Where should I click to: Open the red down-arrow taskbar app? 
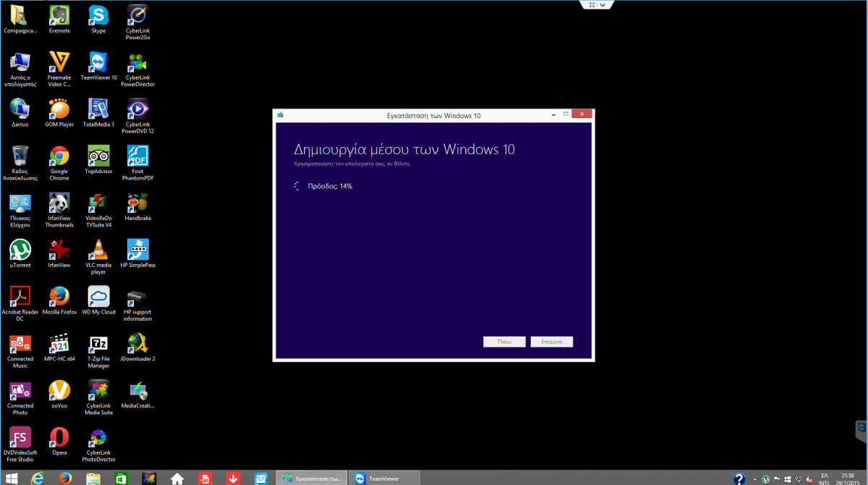click(233, 478)
